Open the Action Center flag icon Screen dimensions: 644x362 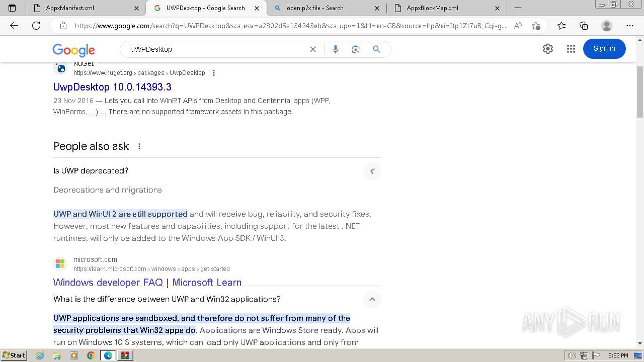point(595,355)
